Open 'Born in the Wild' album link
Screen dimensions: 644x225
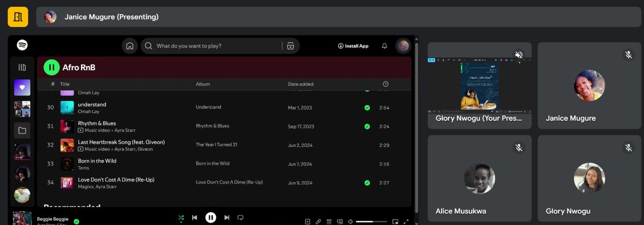click(213, 164)
